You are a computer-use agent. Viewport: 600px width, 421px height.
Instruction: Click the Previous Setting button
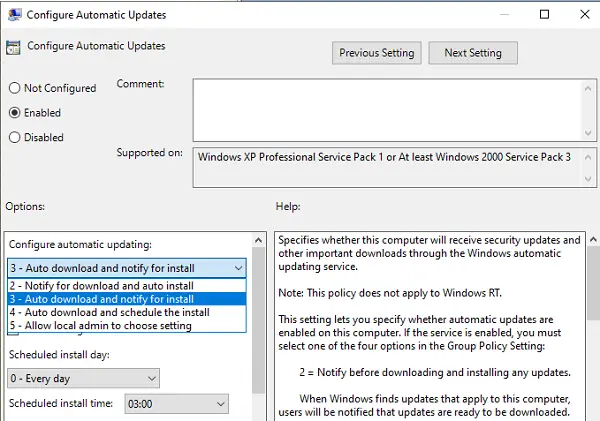(x=377, y=53)
